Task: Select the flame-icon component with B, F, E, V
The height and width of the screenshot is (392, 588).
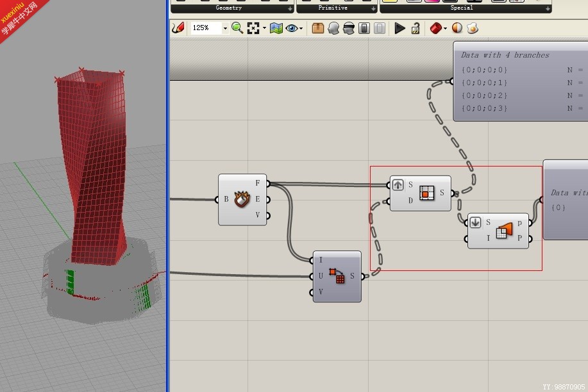Action: click(242, 199)
